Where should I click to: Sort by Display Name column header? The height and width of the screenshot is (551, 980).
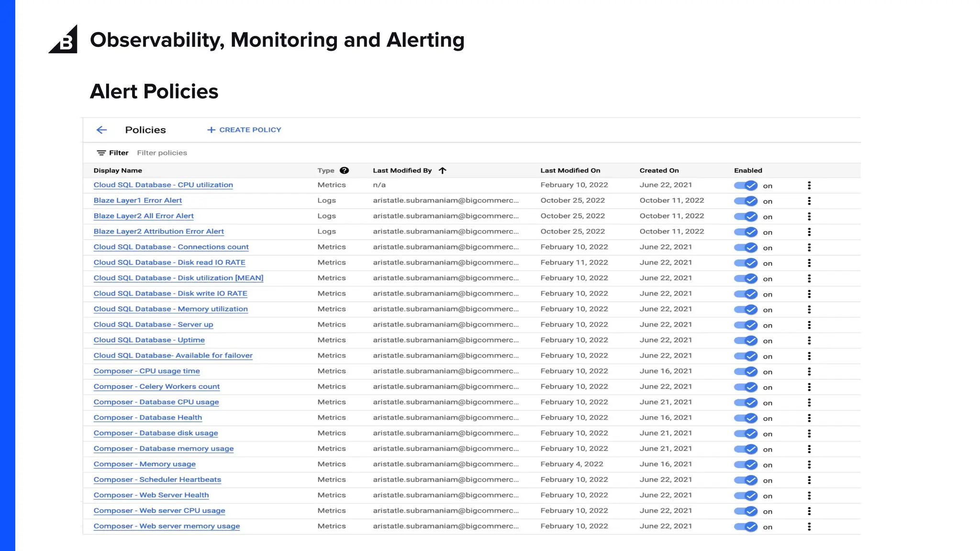click(x=118, y=170)
